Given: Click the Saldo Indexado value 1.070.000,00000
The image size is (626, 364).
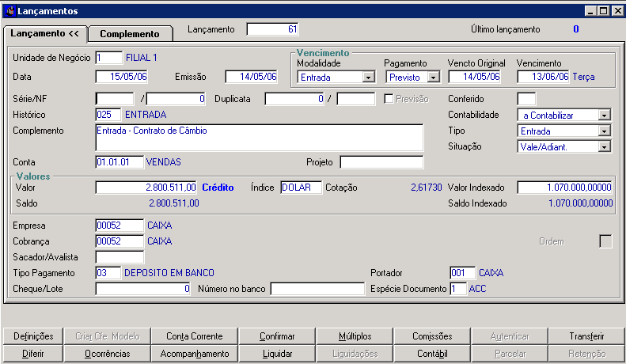Looking at the screenshot, I should click(x=580, y=203).
